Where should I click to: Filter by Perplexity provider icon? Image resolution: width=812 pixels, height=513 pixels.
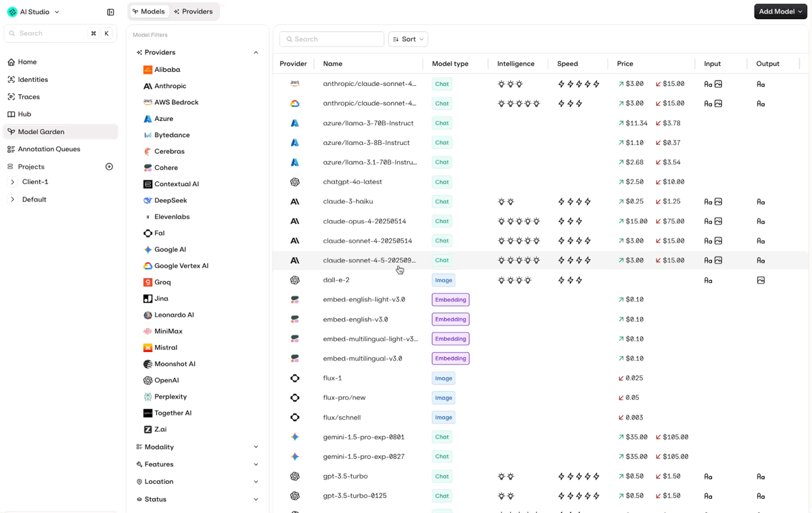click(148, 397)
